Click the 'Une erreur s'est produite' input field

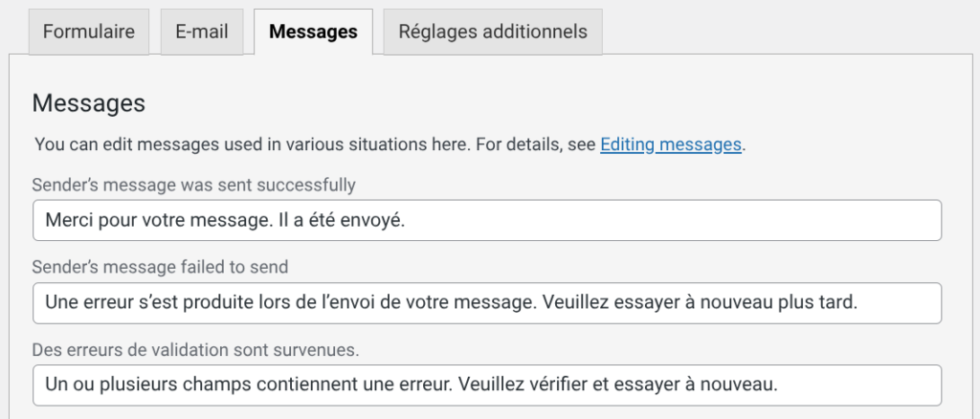pos(486,303)
